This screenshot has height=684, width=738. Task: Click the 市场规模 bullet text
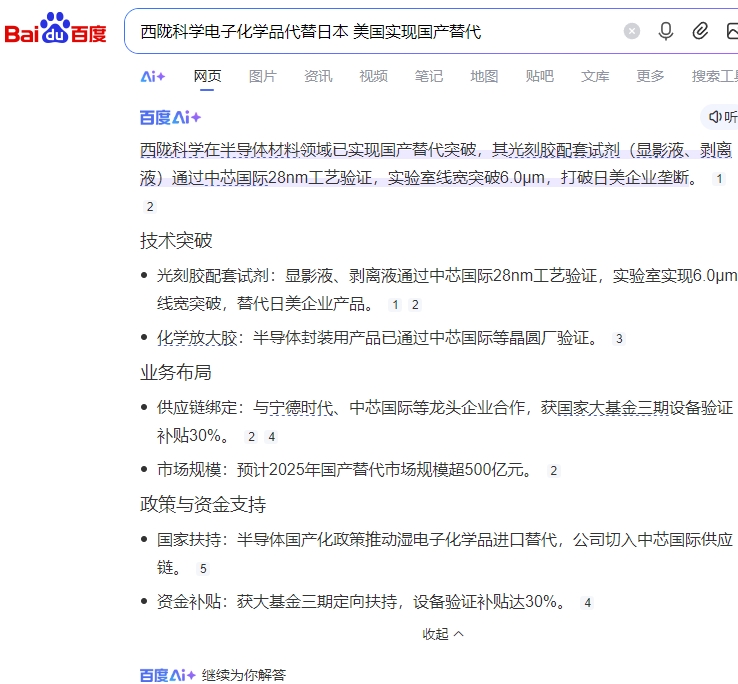345,470
